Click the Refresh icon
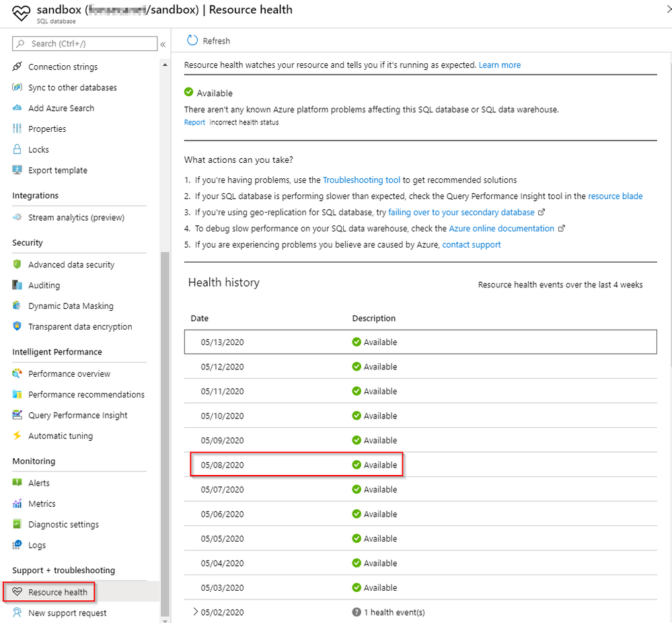The image size is (672, 623). 192,41
